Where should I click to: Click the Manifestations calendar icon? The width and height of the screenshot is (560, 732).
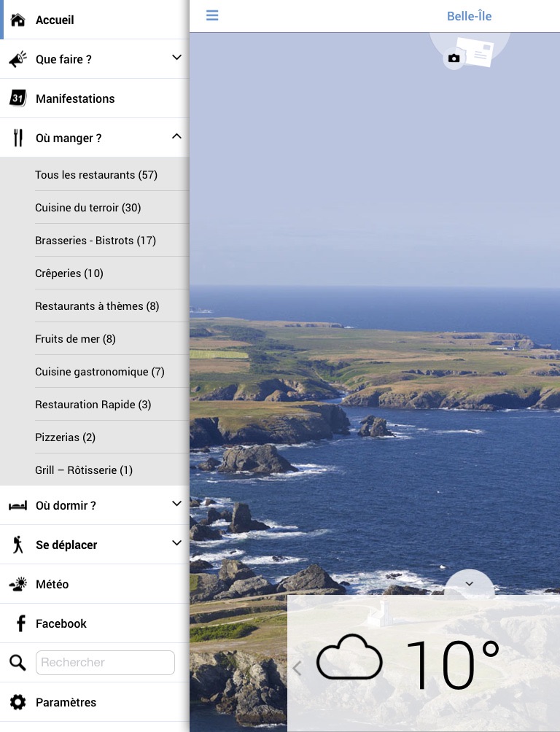pos(18,98)
